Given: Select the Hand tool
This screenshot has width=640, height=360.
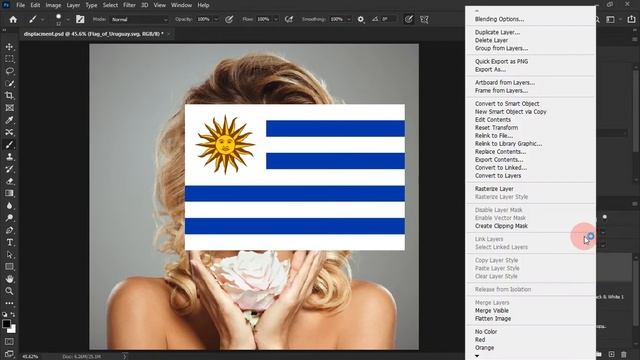Looking at the screenshot, I should point(9,279).
